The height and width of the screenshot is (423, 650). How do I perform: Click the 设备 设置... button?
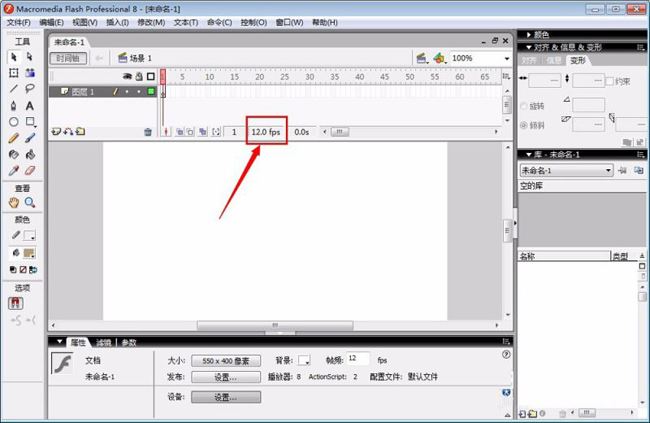[226, 397]
